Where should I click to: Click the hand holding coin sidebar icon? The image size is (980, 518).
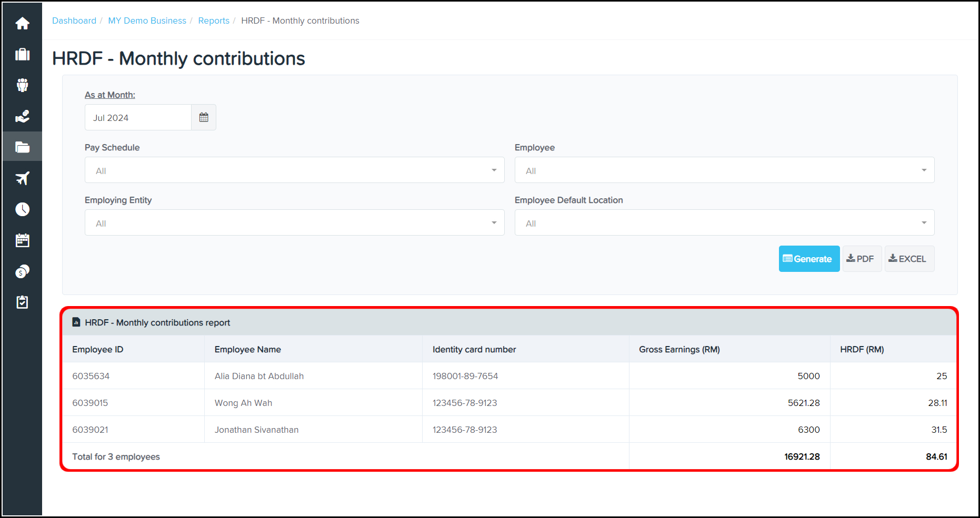[x=22, y=116]
